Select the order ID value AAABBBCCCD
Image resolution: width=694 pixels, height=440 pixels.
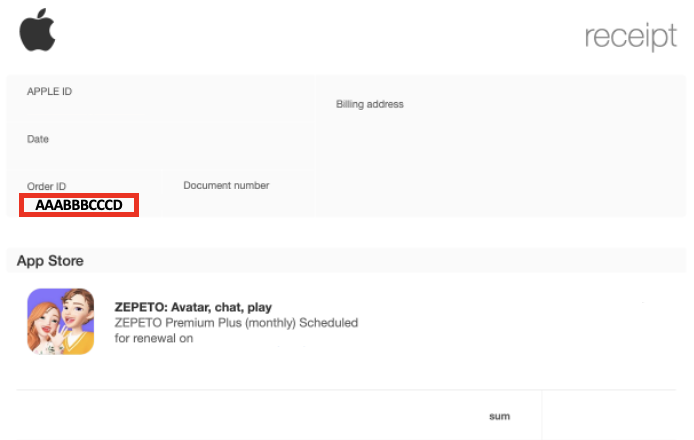pyautogui.click(x=79, y=205)
